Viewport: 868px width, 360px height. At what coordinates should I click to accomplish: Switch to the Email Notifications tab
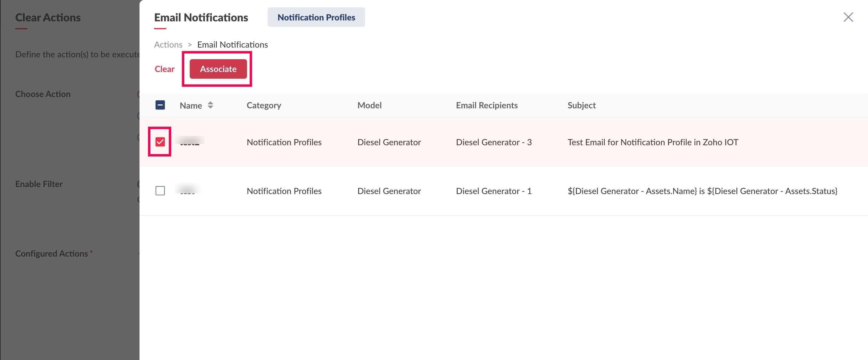click(201, 17)
